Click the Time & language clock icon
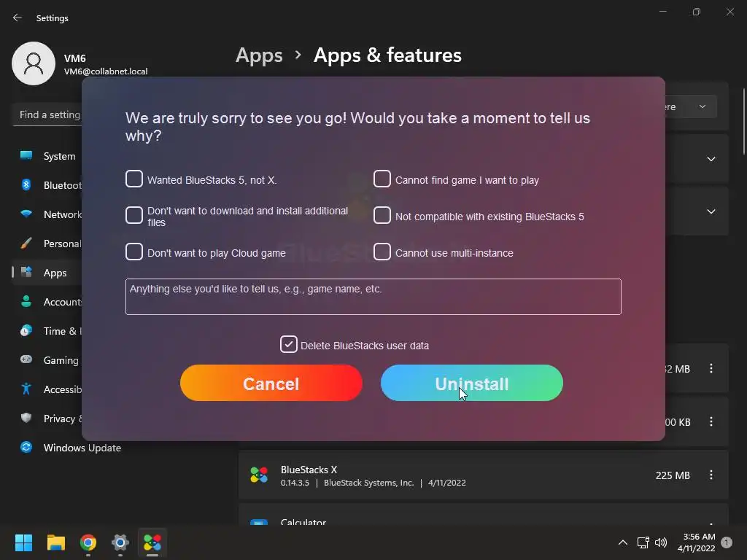Screen dimensions: 747x560 point(26,330)
